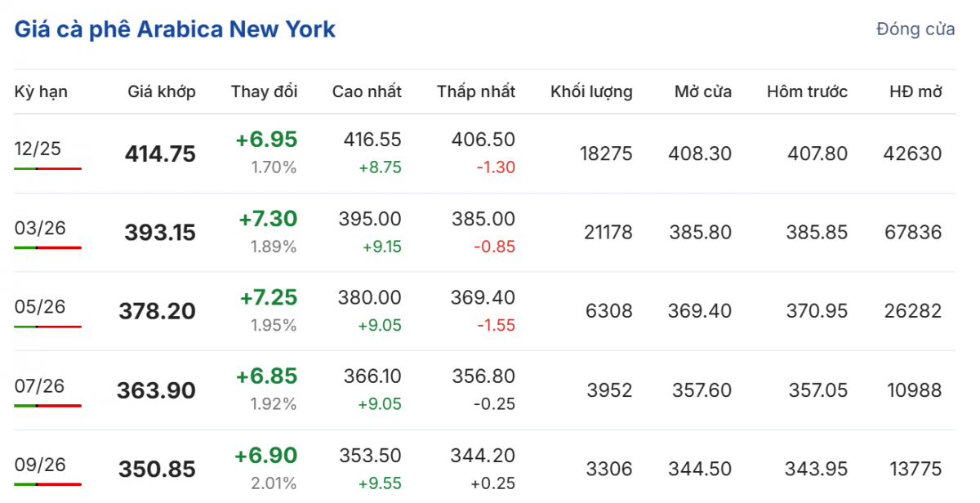This screenshot has width=980, height=503.
Task: Click the Giá cà phê Arabica New York title
Action: (x=175, y=30)
